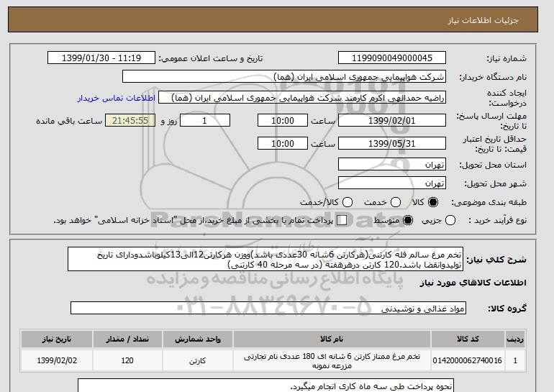Viewport: 554px width, 392px height.
Task: Click the countdown timer 21:45:55
Action: point(130,120)
